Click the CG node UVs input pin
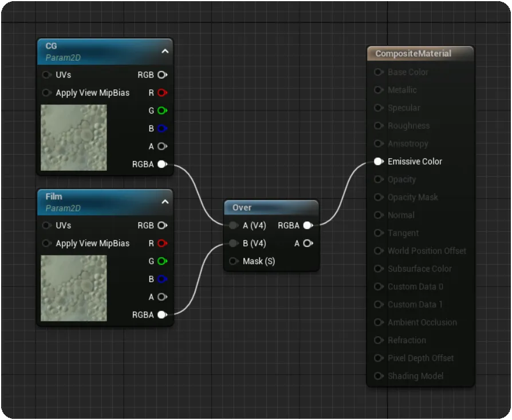 coord(47,75)
